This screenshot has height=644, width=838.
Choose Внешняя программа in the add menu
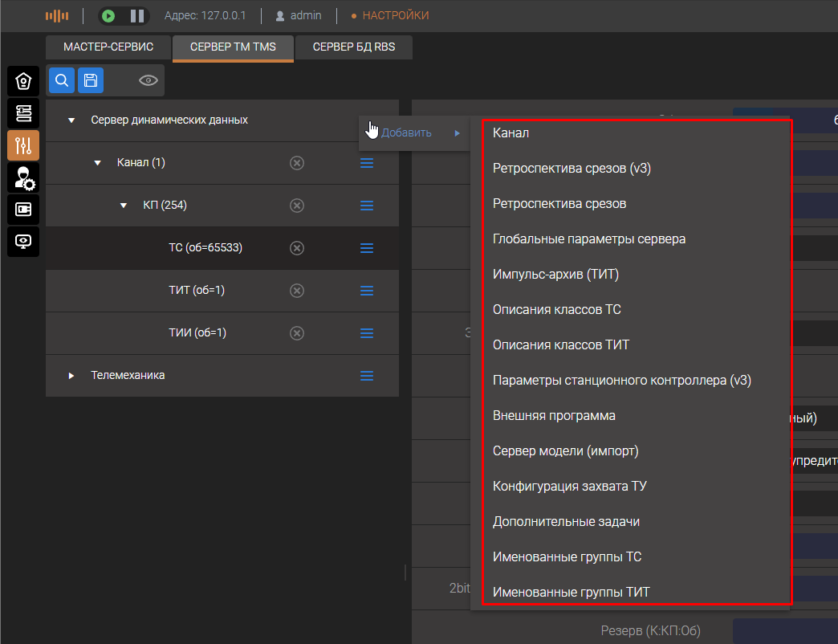tap(554, 416)
